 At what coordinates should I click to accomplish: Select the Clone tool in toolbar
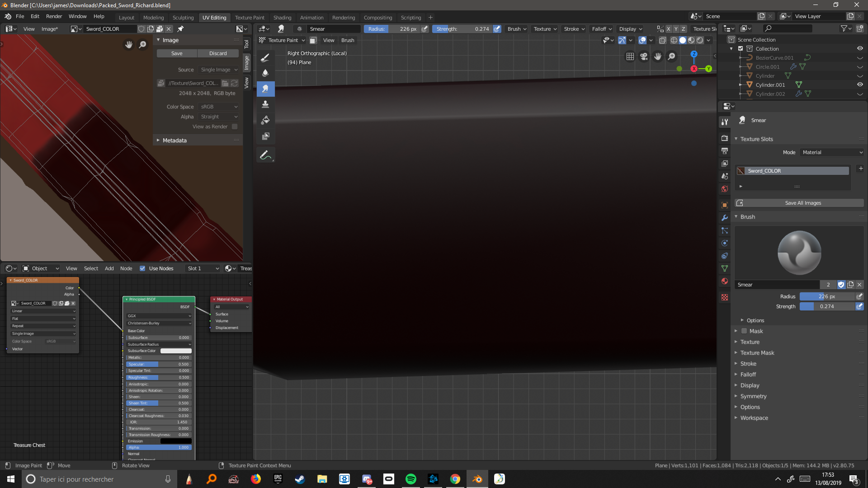tap(265, 104)
